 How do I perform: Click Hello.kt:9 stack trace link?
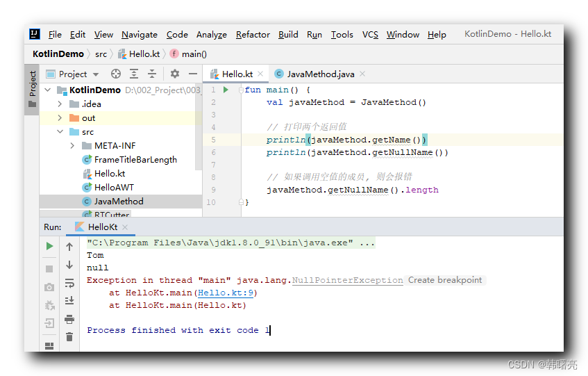click(226, 293)
